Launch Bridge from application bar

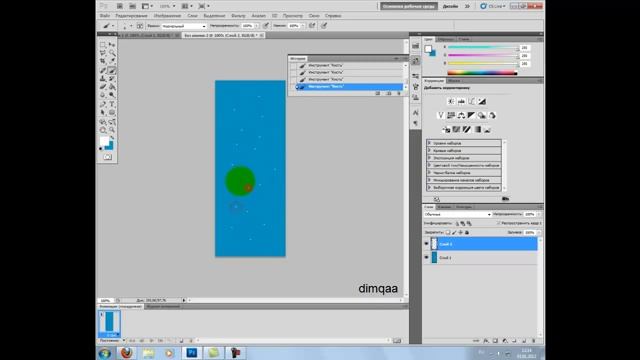[120, 6]
